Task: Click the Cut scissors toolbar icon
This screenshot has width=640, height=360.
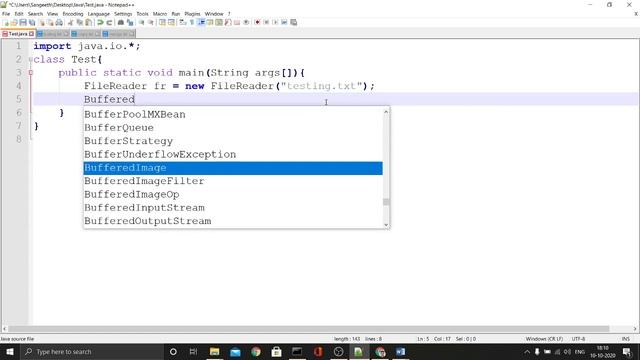Action: (70, 22)
